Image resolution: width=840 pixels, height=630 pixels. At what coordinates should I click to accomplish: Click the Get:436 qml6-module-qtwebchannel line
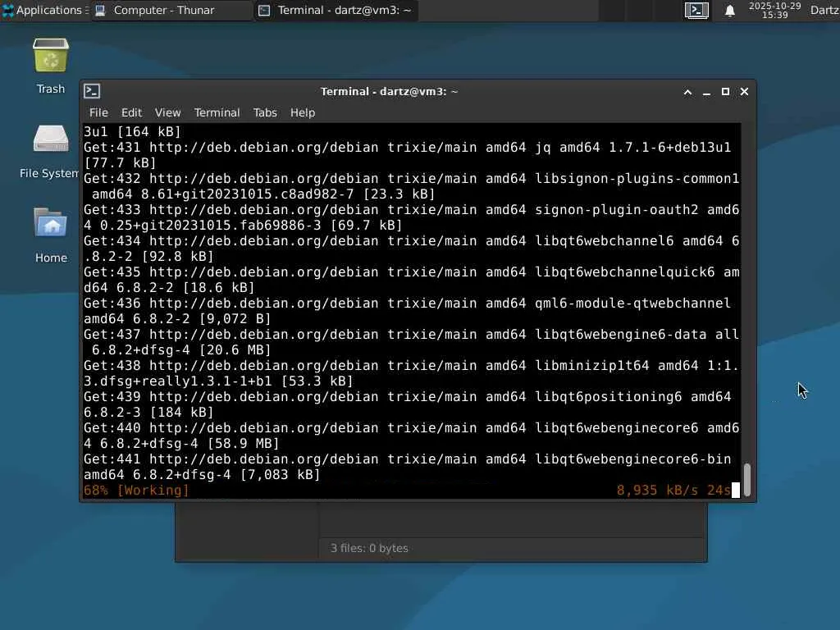(x=407, y=311)
